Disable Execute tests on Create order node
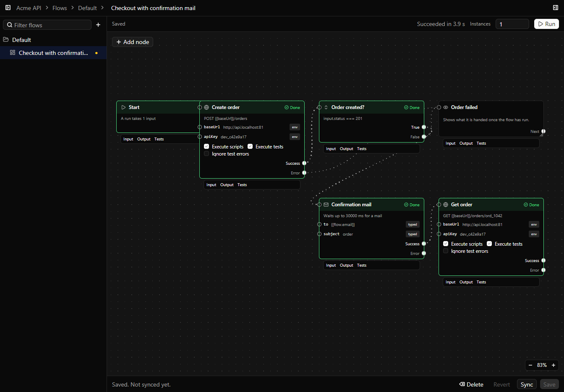Image resolution: width=564 pixels, height=392 pixels. [250, 146]
